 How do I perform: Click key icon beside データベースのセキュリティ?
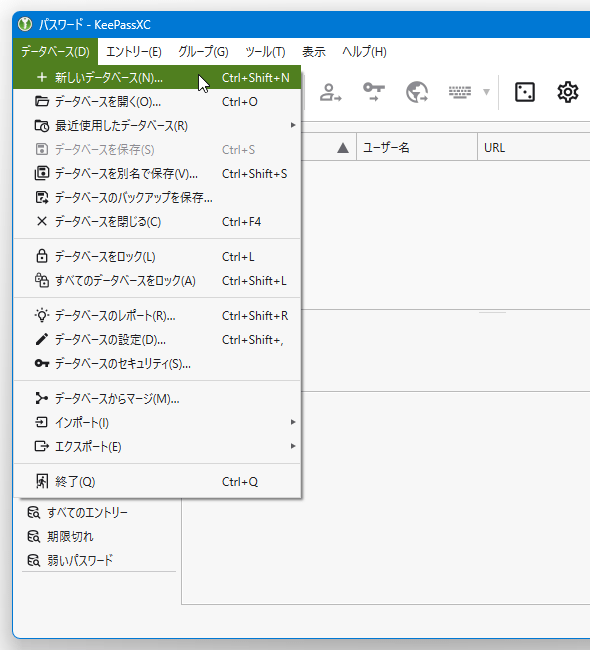(41, 364)
